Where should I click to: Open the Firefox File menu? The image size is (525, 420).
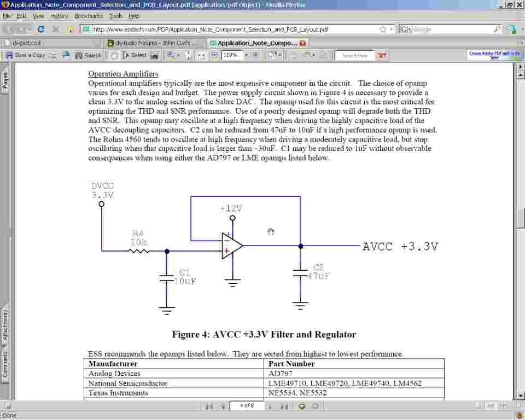pos(7,16)
